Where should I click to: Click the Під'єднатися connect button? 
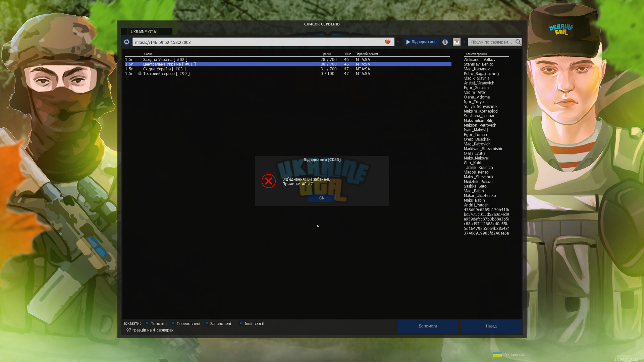click(x=422, y=42)
